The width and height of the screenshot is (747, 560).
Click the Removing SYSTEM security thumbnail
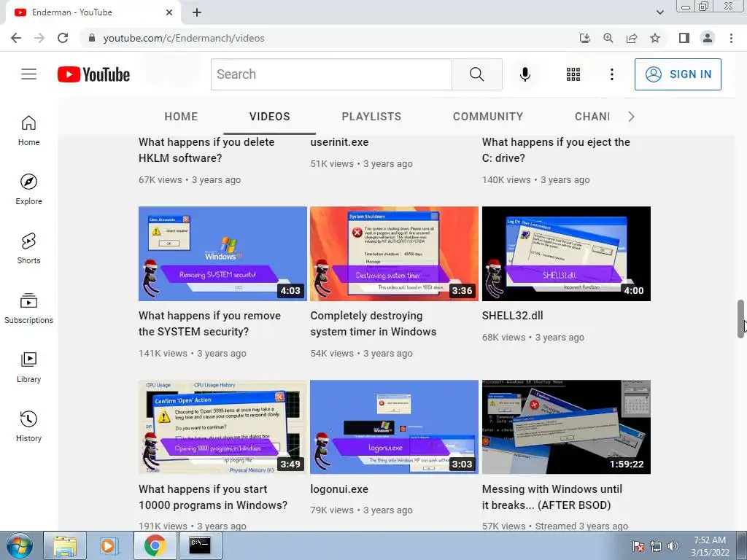222,254
